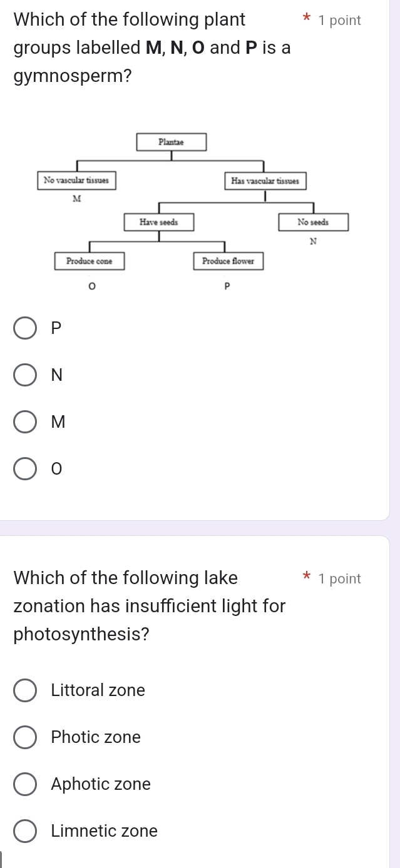
Task: Click the 'No vascular tissues' diagram box
Action: [76, 181]
